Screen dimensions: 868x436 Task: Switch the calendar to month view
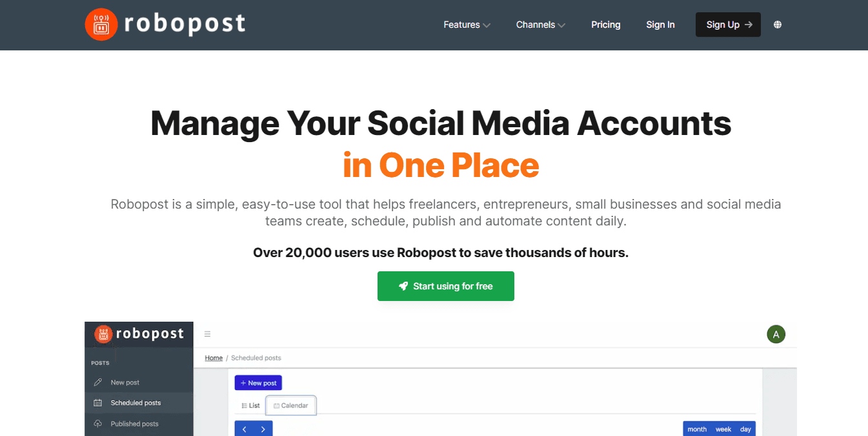(x=697, y=429)
